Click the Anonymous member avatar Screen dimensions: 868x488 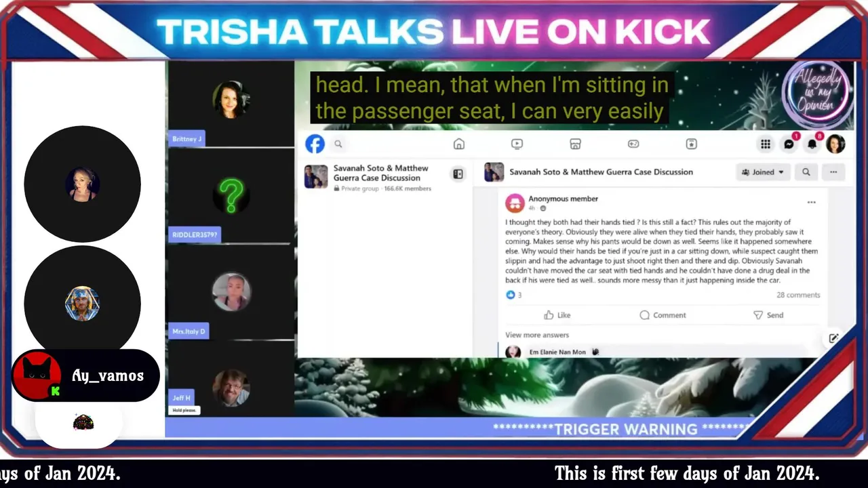point(515,203)
